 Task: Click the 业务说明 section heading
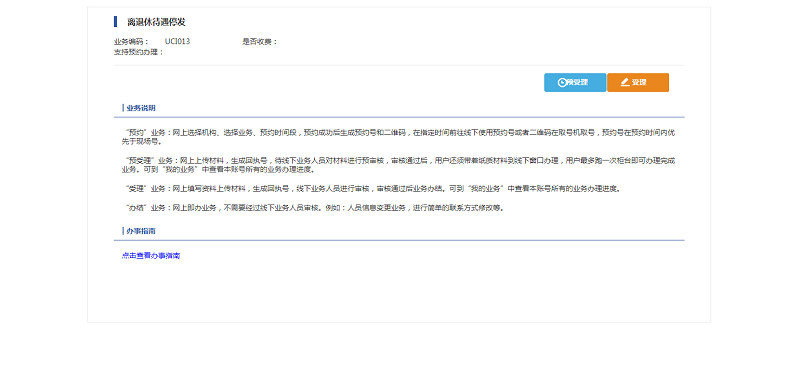point(141,109)
